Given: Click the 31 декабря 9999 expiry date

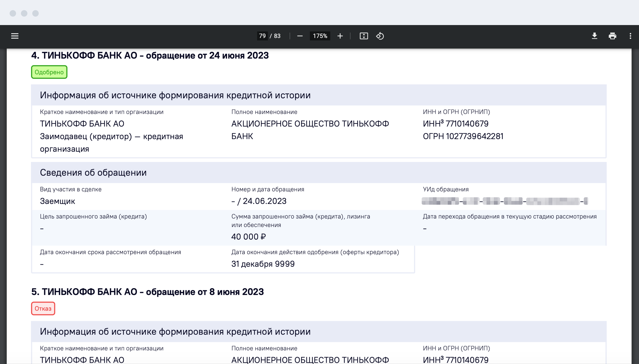Looking at the screenshot, I should (263, 264).
